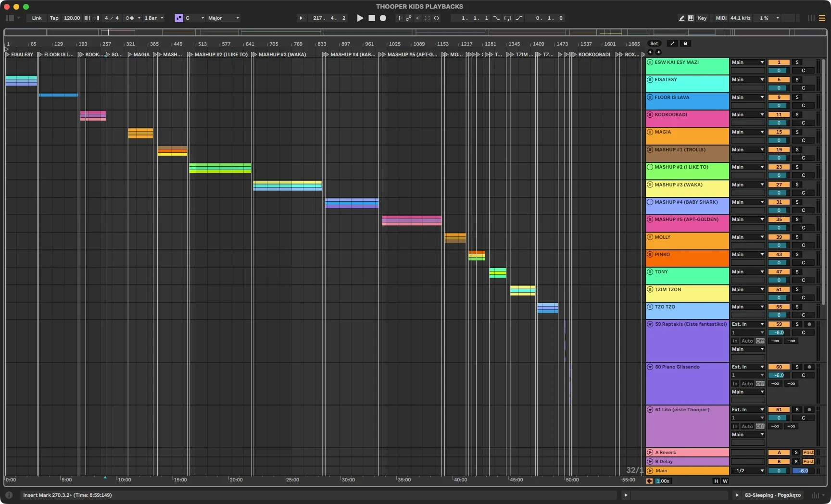Stop playback with the Stop button
831x504 pixels.
pyautogui.click(x=372, y=18)
